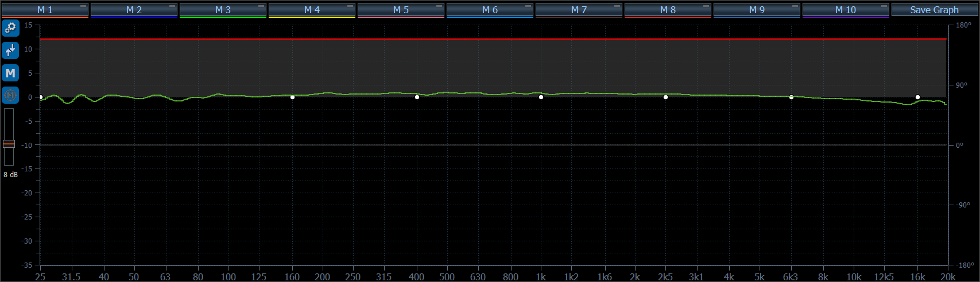Select the M 9 measurement button
The width and height of the screenshot is (980, 282).
coord(756,10)
